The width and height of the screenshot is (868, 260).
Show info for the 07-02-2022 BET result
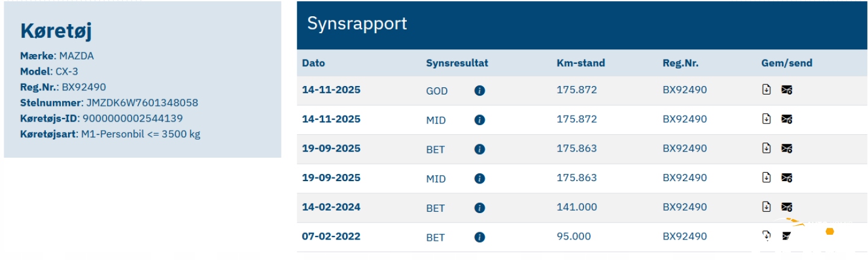(480, 237)
